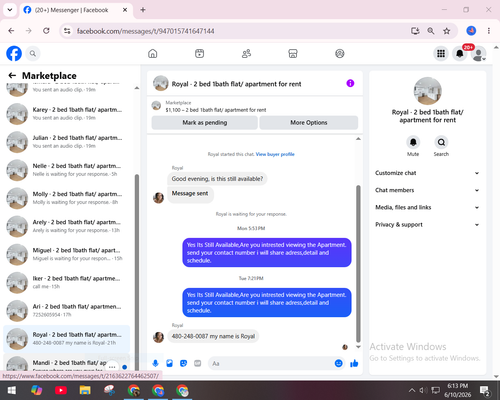Click the message '480-248-0087 my name is Royal'

coord(213,336)
